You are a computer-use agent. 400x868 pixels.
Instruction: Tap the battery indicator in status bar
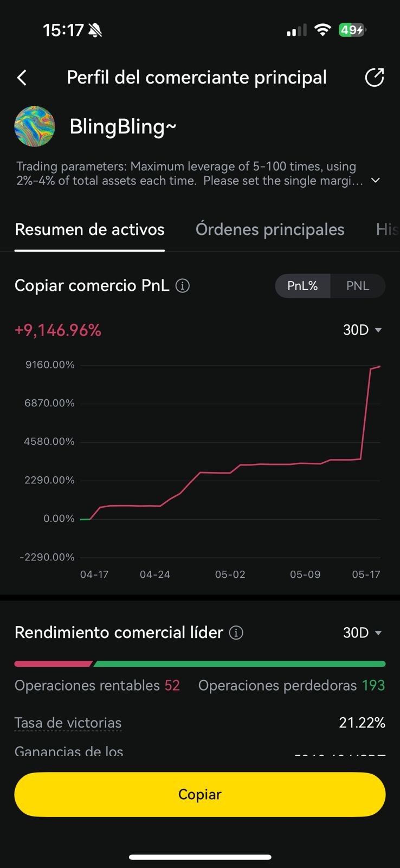point(352,30)
